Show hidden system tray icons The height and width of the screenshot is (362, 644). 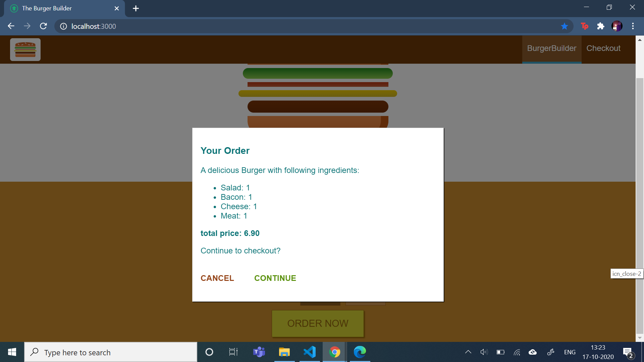point(468,352)
